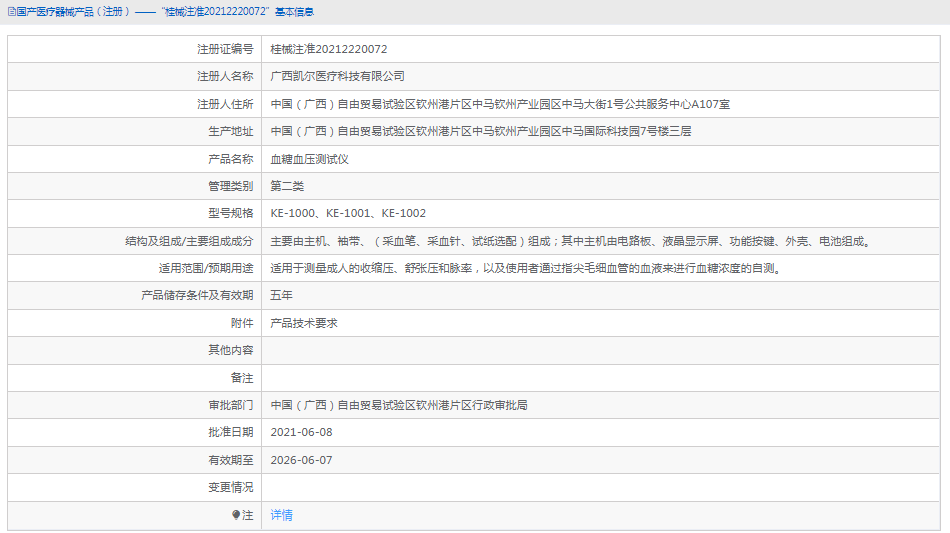Click the document icon before 国产医疗器械产品 title
The width and height of the screenshot is (950, 533).
[12, 12]
